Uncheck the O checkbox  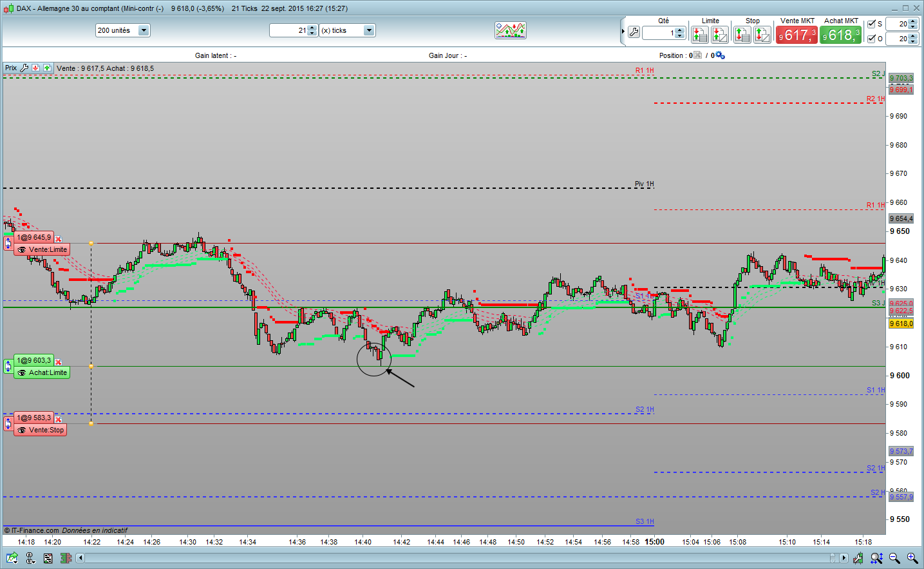[x=871, y=39]
